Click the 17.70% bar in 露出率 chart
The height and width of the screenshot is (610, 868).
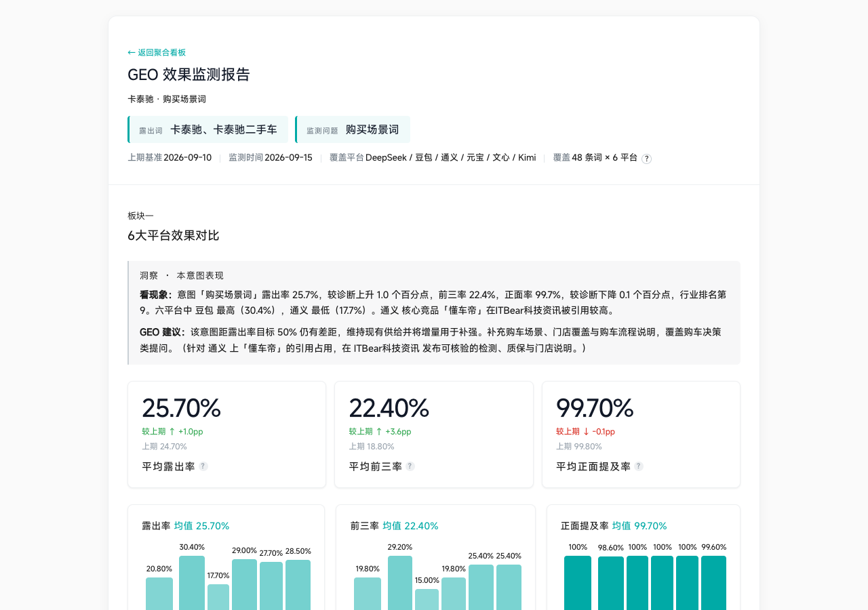tap(218, 597)
